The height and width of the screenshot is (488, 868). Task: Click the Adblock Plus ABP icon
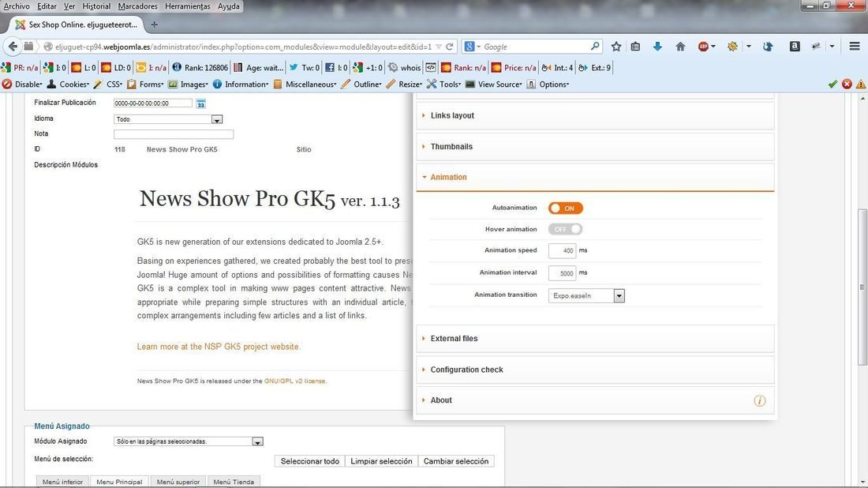click(x=703, y=47)
